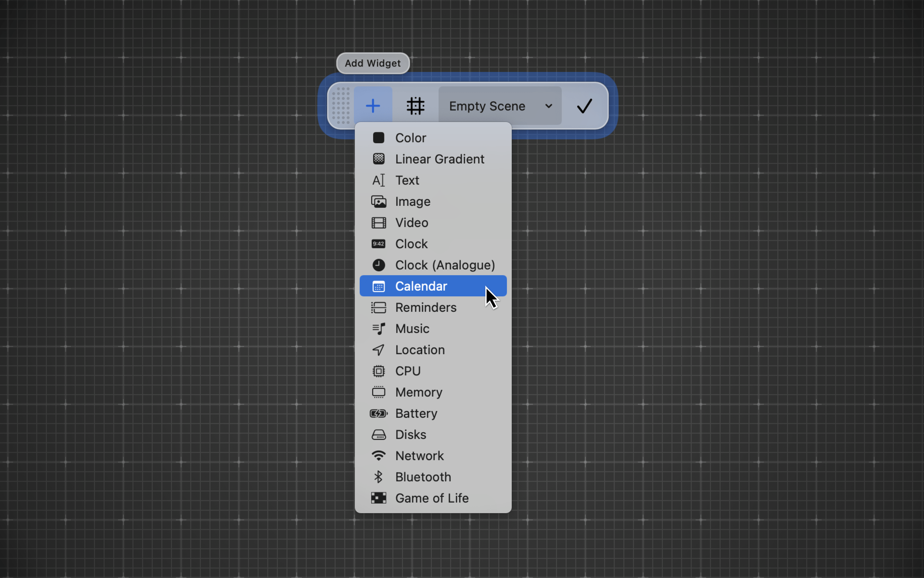Add the Battery widget
This screenshot has height=578, width=924.
[433, 413]
